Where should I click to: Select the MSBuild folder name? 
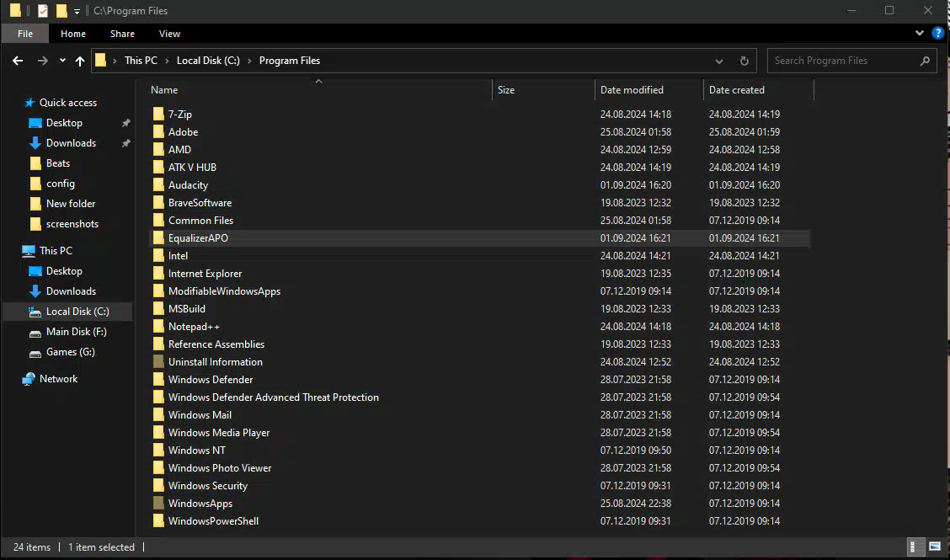[187, 308]
